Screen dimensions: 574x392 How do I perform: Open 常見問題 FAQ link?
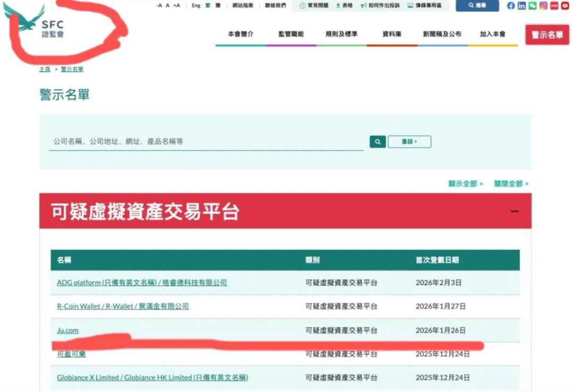(314, 5)
